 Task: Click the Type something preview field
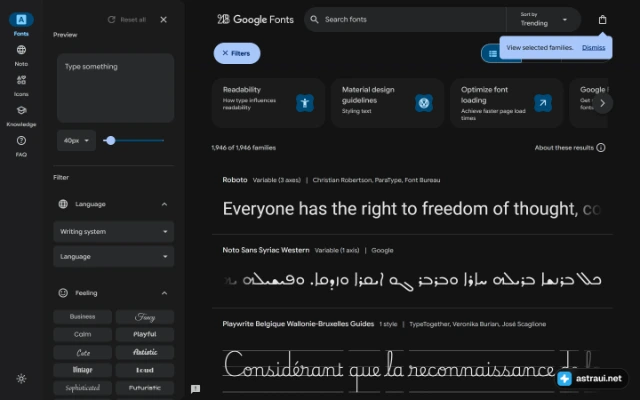pos(116,88)
